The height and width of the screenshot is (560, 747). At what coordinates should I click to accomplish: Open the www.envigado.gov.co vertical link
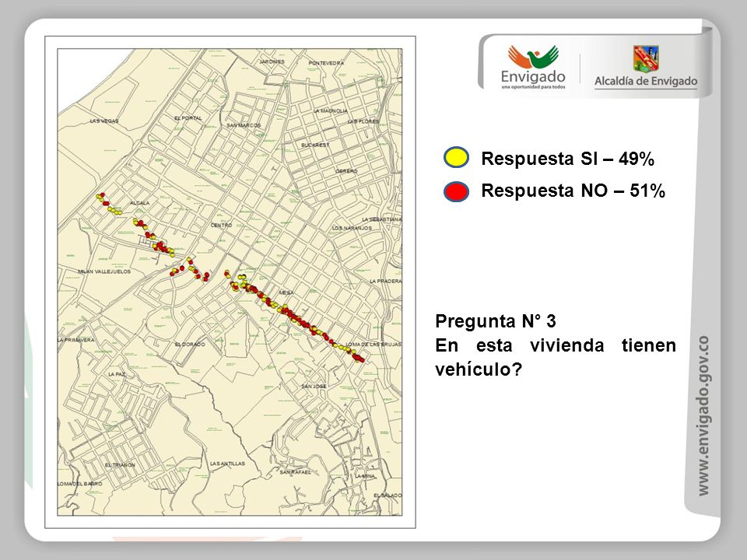[703, 415]
